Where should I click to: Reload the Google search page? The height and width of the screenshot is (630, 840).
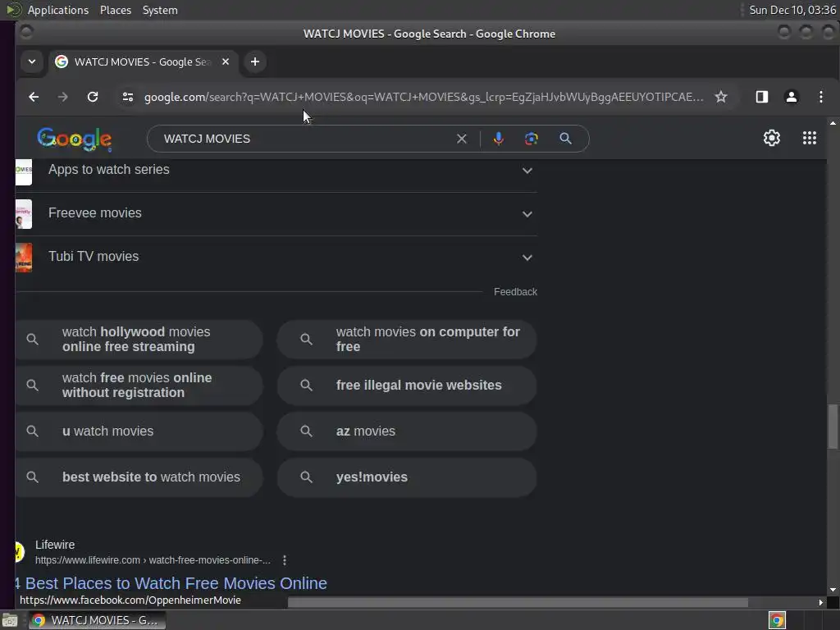point(93,97)
